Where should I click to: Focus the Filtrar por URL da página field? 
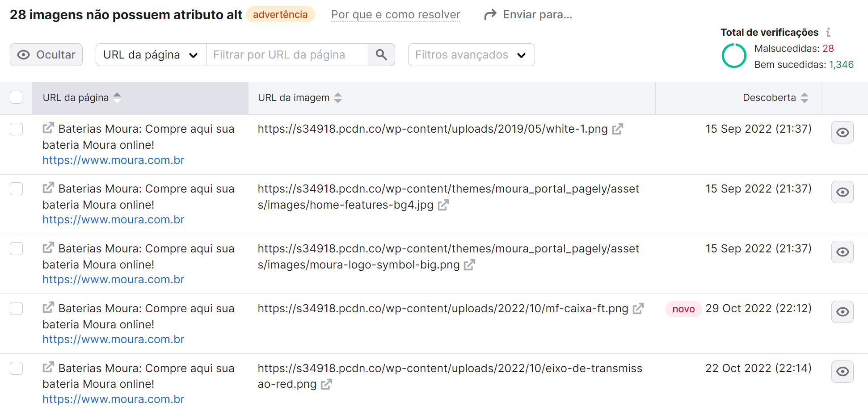(x=287, y=55)
